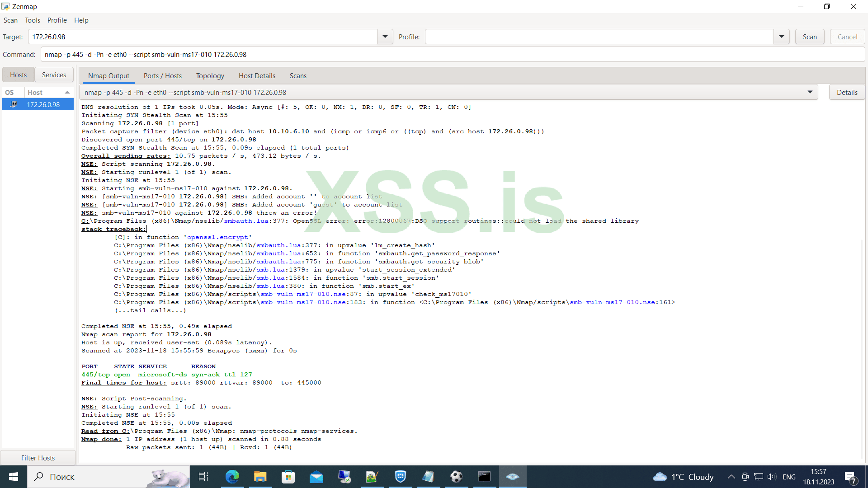
Task: Switch to the Ports / Hosts tab
Action: tap(163, 75)
